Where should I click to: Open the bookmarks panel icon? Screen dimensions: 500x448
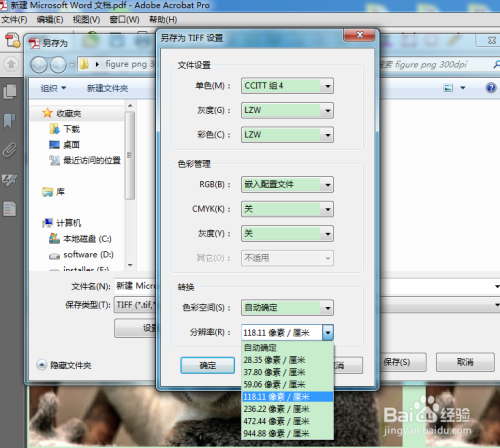(x=9, y=121)
